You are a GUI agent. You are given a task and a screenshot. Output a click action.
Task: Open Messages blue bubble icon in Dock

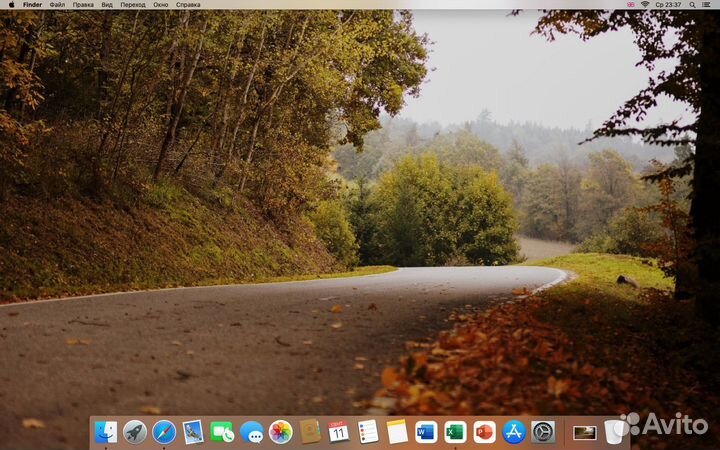coord(252,433)
